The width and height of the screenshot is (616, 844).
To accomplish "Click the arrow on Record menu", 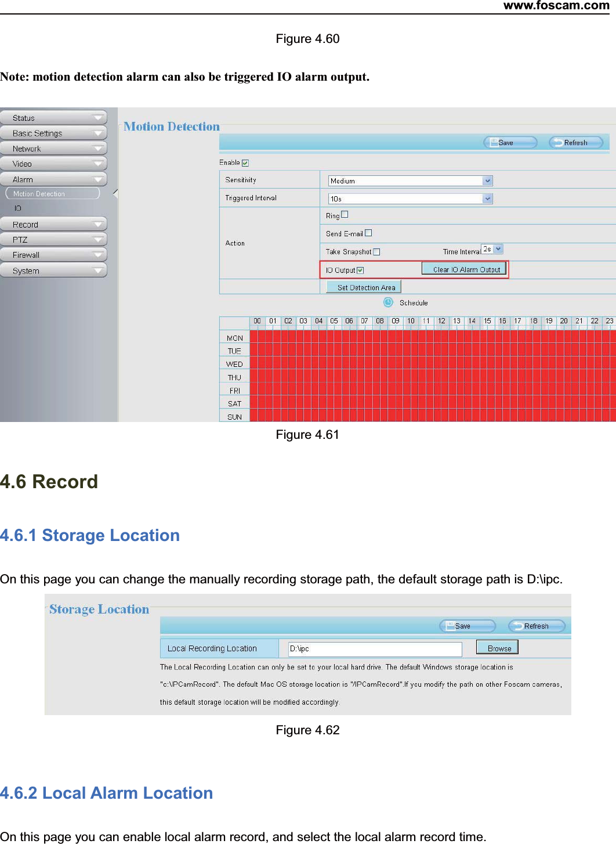I will (98, 224).
